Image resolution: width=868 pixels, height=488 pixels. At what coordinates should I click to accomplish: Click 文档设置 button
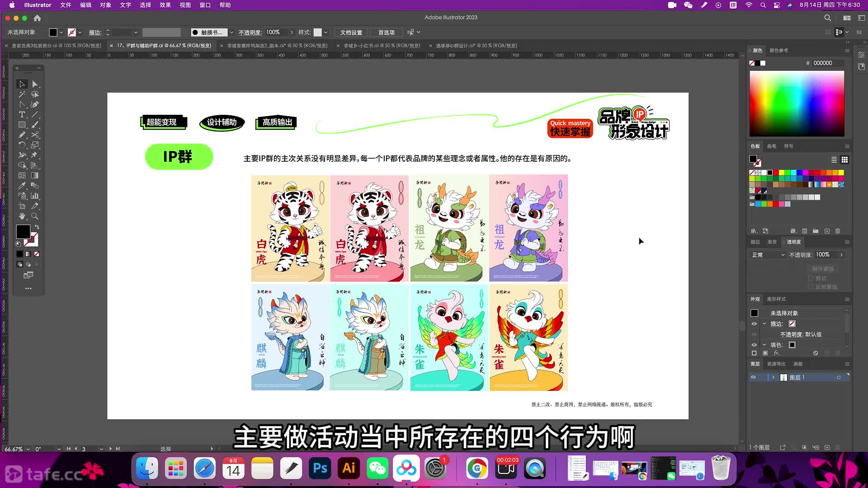click(x=351, y=33)
